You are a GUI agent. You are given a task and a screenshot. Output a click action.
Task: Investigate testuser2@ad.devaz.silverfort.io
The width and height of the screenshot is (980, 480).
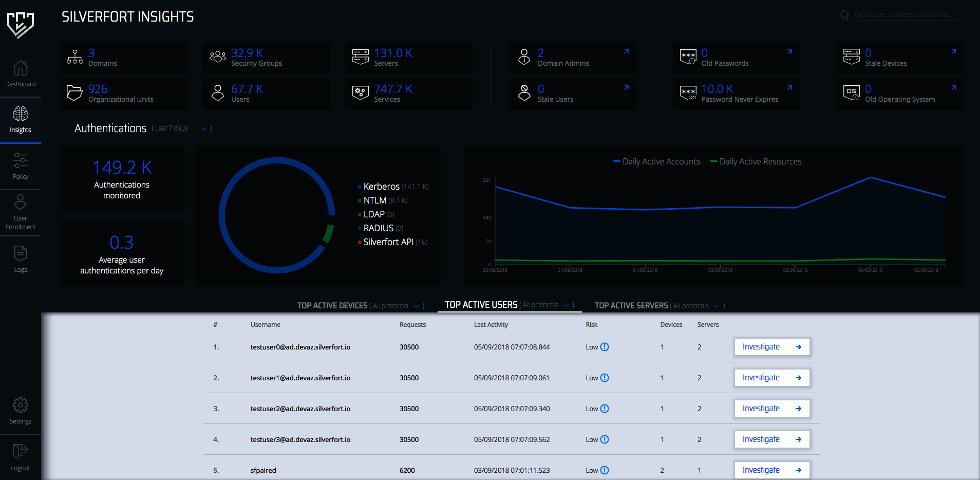coord(772,409)
